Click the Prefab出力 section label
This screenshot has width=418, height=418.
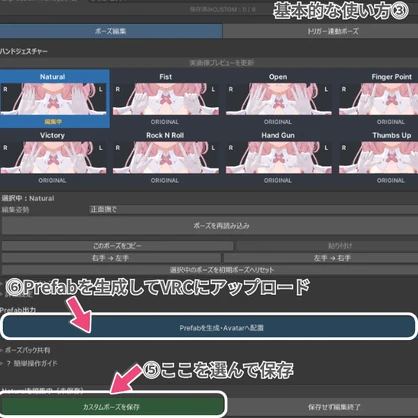[18, 310]
